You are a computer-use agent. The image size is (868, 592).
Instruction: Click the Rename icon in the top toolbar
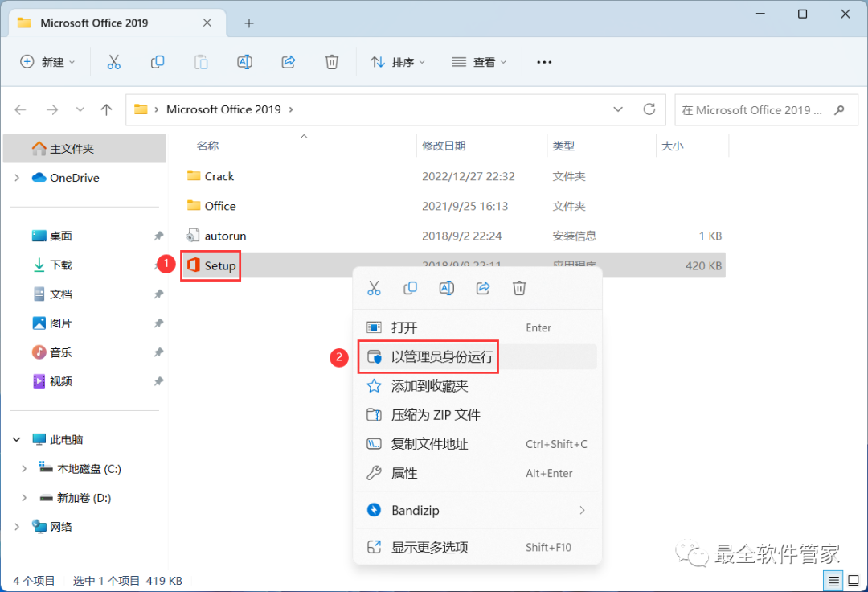pos(244,62)
